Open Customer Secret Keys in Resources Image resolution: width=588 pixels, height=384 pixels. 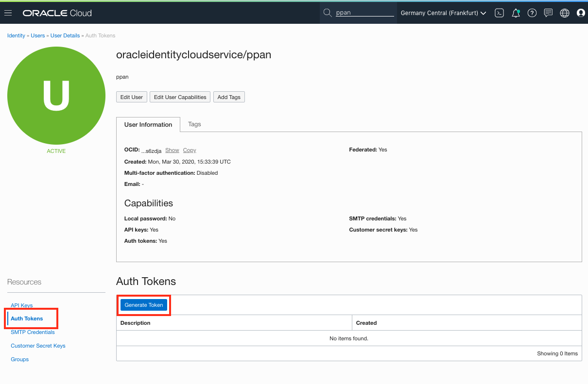38,346
